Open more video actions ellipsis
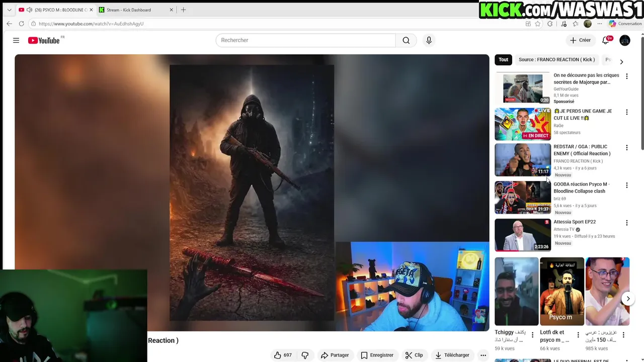Screen dimensions: 644x362 (483, 355)
